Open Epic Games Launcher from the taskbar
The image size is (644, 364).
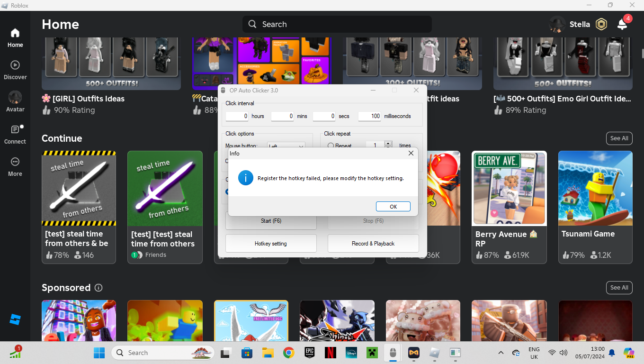point(310,353)
